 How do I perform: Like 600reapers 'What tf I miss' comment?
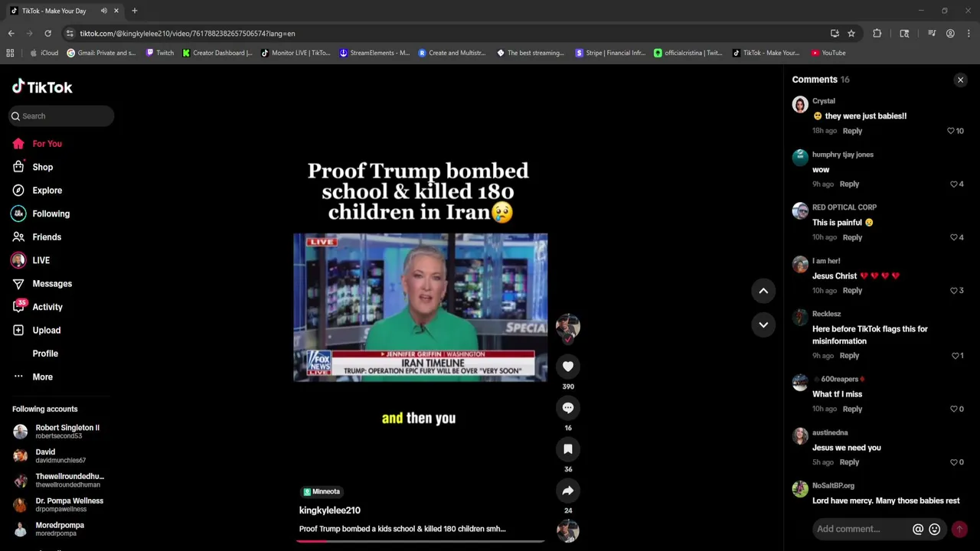pyautogui.click(x=954, y=409)
